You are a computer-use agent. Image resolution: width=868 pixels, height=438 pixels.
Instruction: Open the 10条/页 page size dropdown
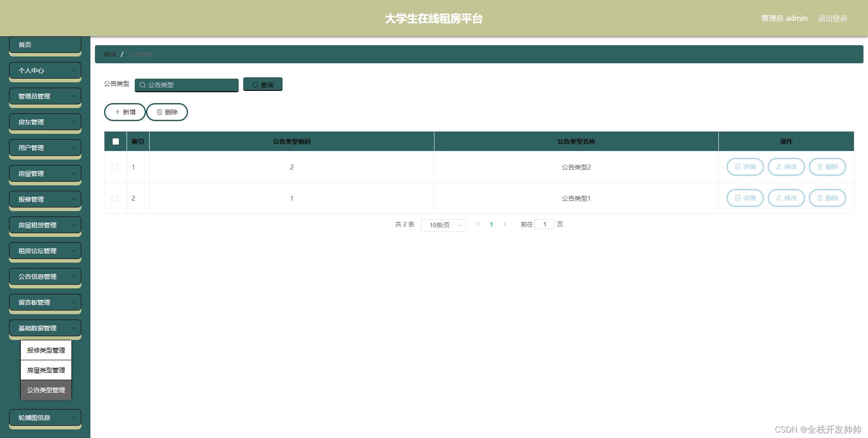(443, 225)
